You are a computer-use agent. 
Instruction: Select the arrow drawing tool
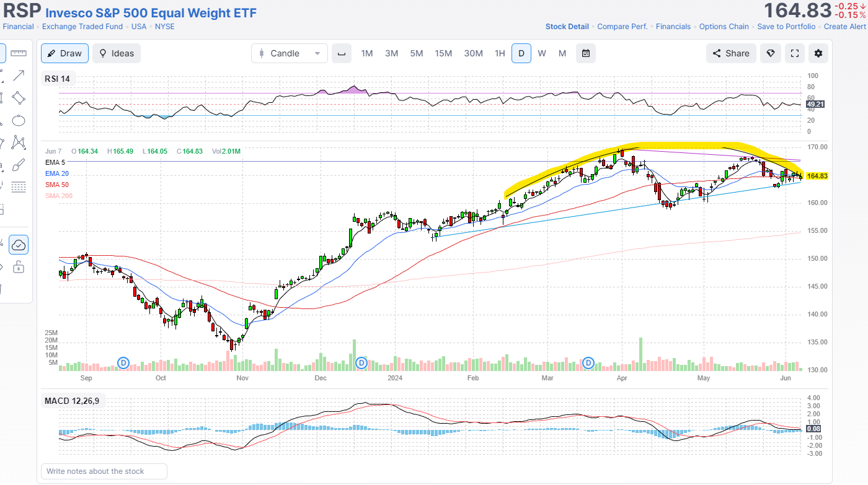[19, 76]
